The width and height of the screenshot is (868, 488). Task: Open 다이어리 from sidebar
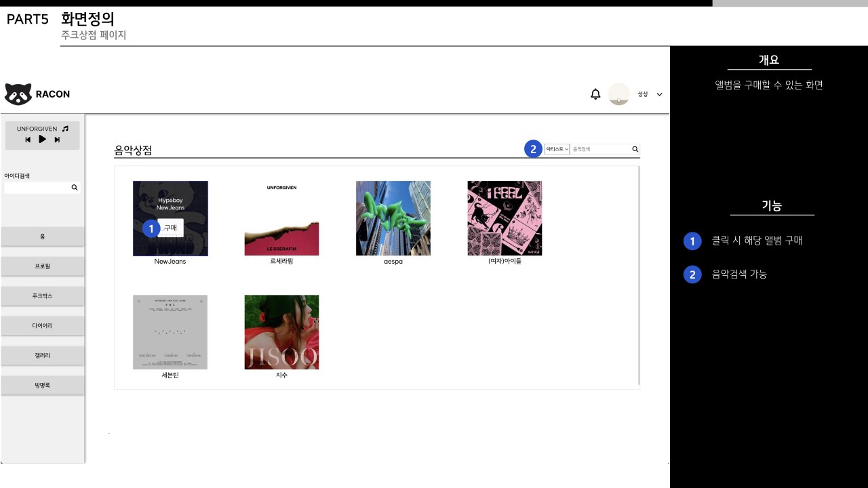coord(43,326)
